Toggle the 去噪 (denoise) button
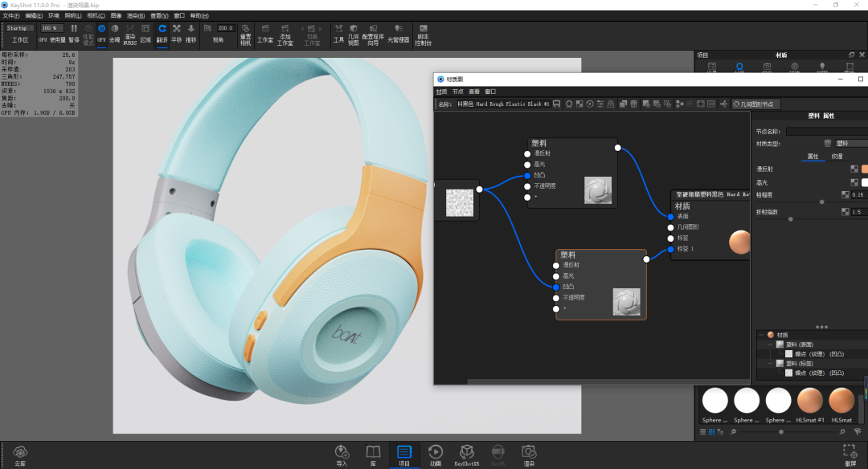Screen dimensions: 868x469 click(x=115, y=33)
